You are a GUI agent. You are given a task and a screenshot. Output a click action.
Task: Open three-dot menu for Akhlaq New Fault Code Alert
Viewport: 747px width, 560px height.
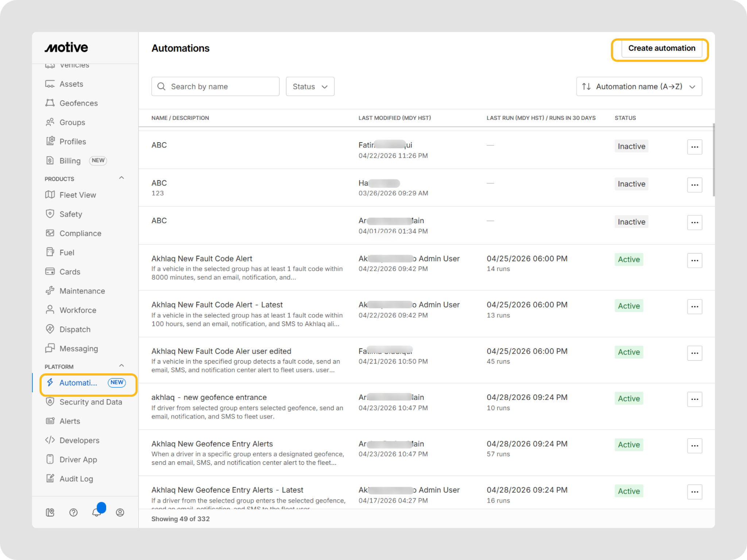click(x=694, y=260)
